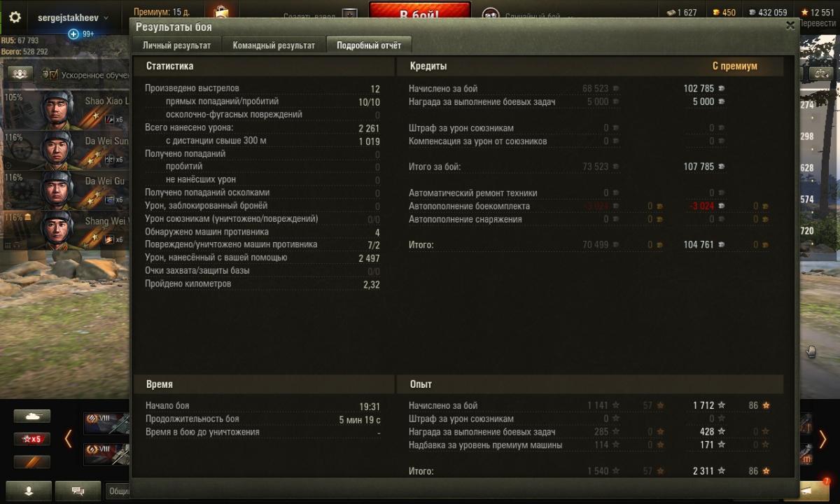Click the Перевести experience link

tap(816, 23)
